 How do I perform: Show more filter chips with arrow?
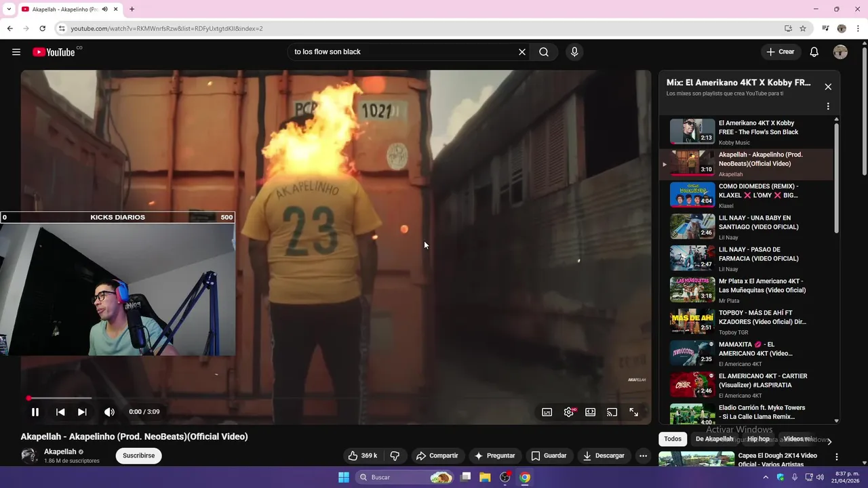point(829,441)
